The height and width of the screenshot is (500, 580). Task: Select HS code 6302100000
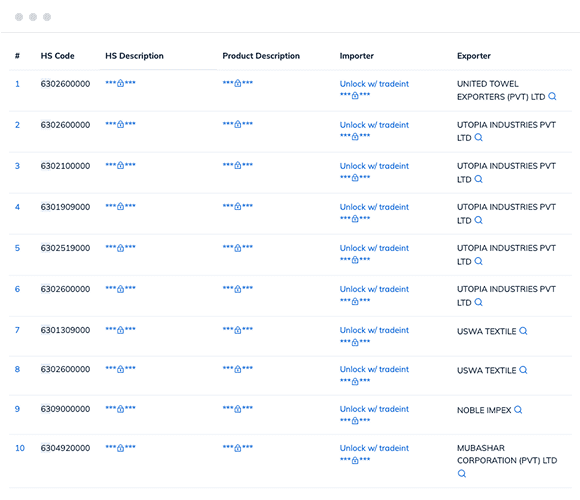65,166
